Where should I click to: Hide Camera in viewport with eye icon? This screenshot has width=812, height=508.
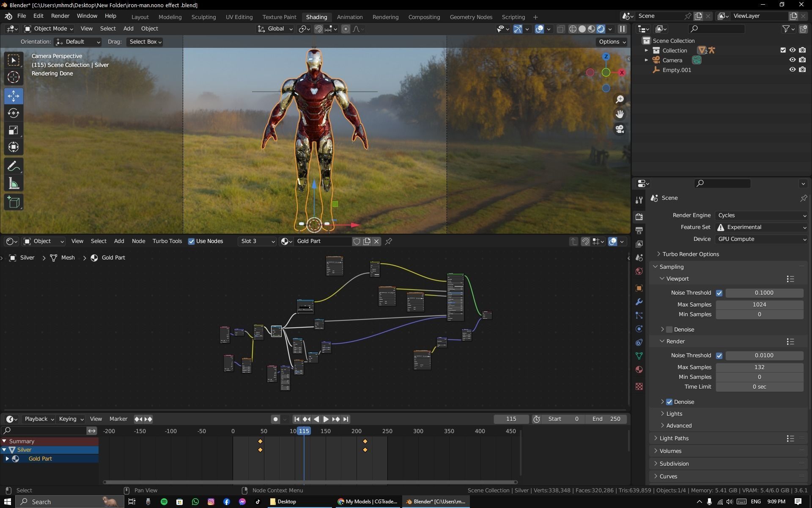coord(793,60)
